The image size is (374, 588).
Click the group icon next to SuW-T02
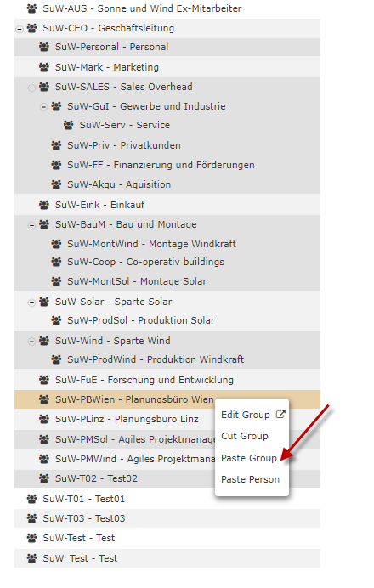pyautogui.click(x=44, y=478)
